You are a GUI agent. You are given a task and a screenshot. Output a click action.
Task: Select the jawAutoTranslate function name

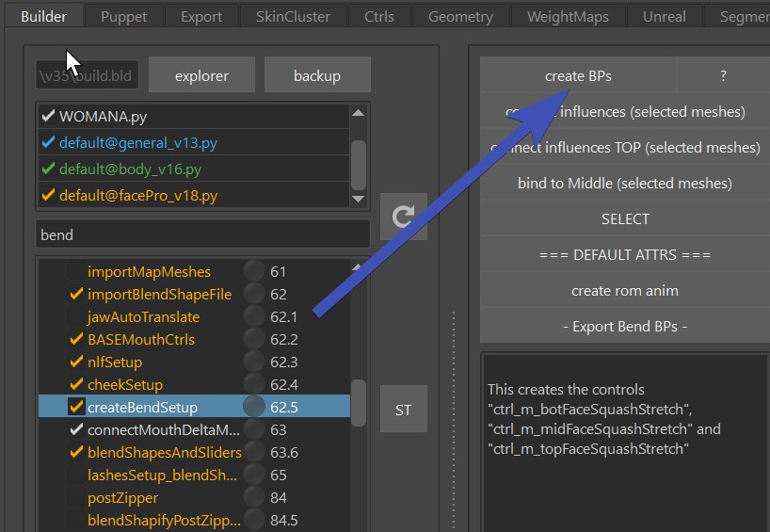click(x=143, y=316)
